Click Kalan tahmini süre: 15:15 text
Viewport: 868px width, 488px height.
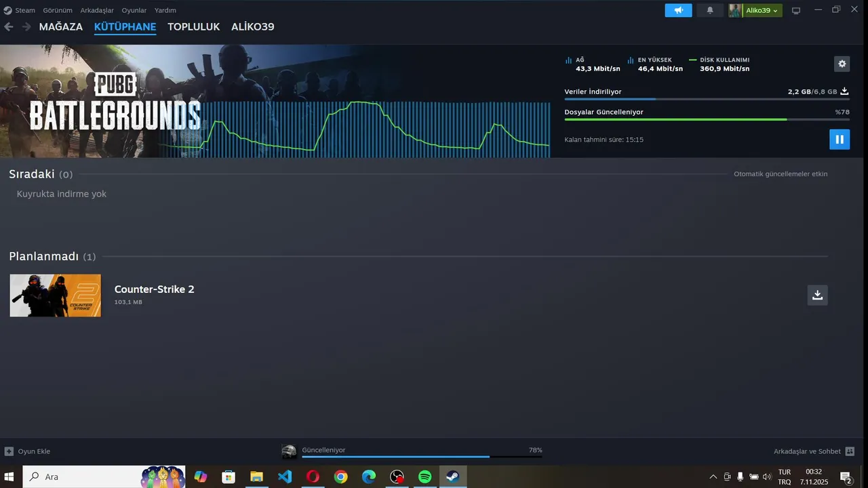pos(604,140)
